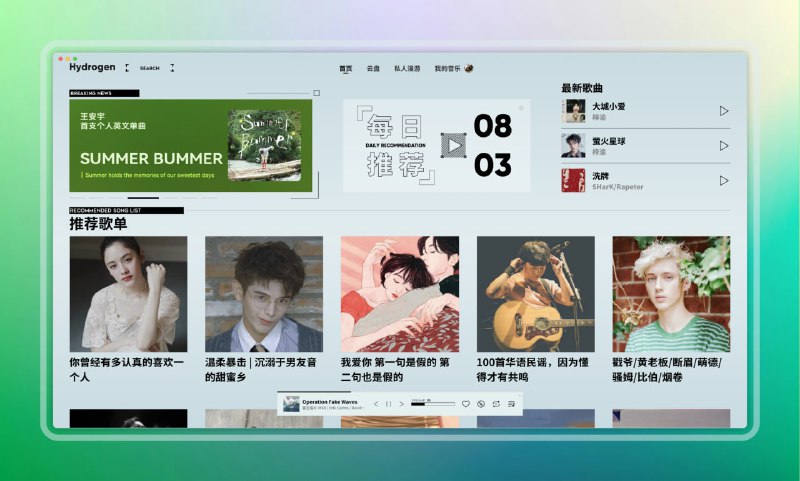
Task: Skip to next track in player bar
Action: (x=402, y=404)
